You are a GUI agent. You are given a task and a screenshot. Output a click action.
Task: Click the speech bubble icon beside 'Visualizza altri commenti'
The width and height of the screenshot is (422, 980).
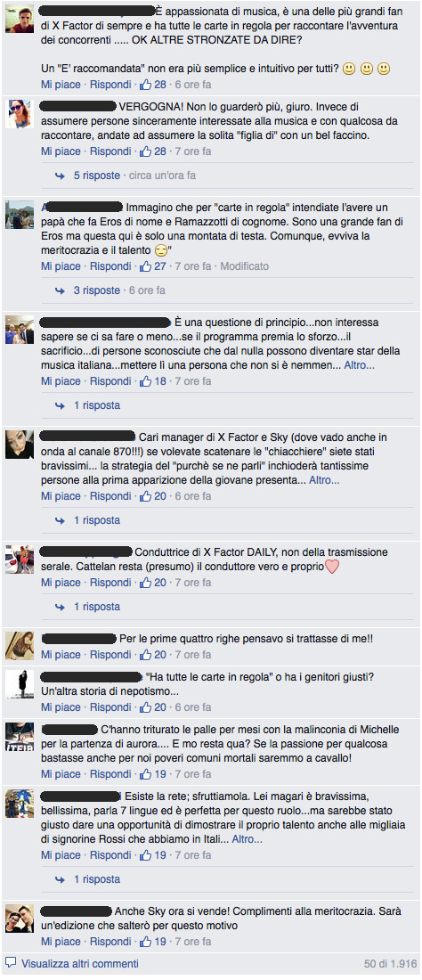pyautogui.click(x=11, y=963)
